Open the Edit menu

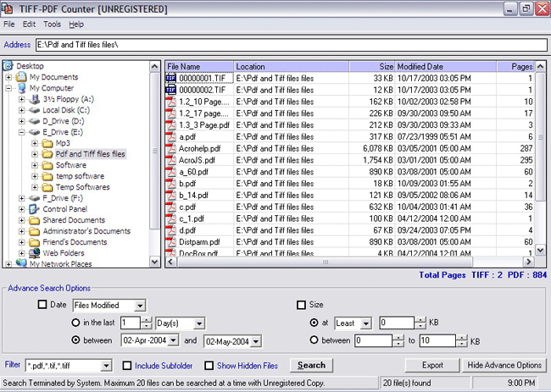click(30, 25)
